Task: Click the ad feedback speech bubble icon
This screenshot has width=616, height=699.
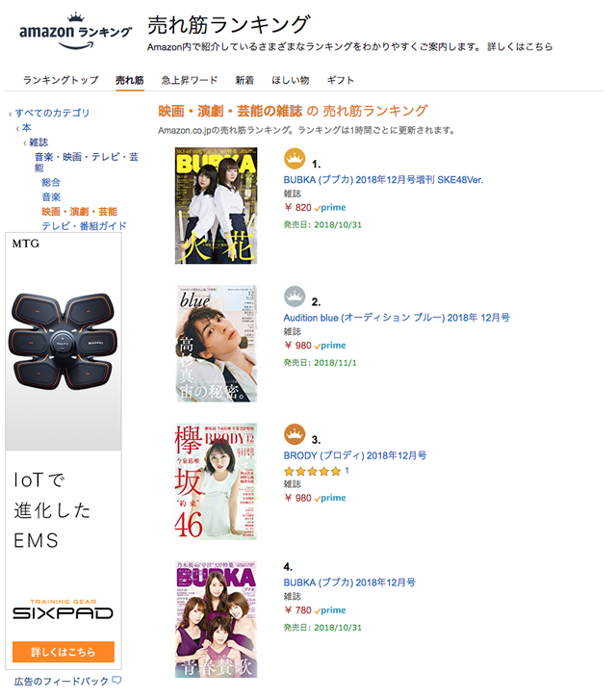Action: click(116, 681)
